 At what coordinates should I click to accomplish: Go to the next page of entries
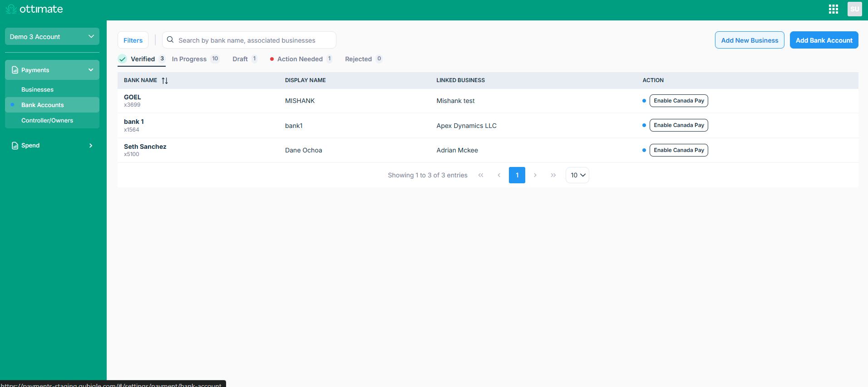(535, 175)
